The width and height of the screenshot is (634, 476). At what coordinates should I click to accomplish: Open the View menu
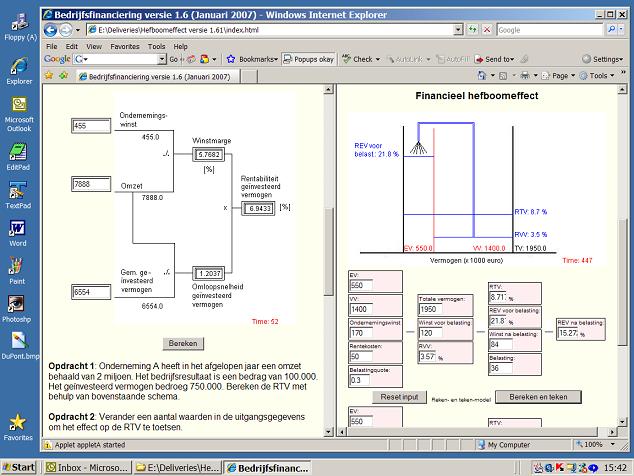click(94, 47)
